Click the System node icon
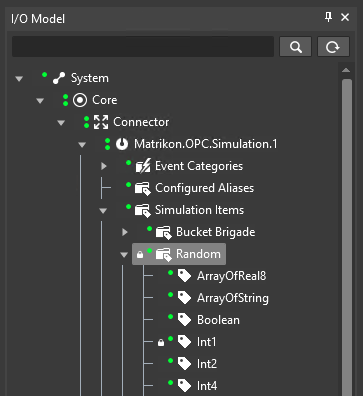363x396 pixels. 59,78
